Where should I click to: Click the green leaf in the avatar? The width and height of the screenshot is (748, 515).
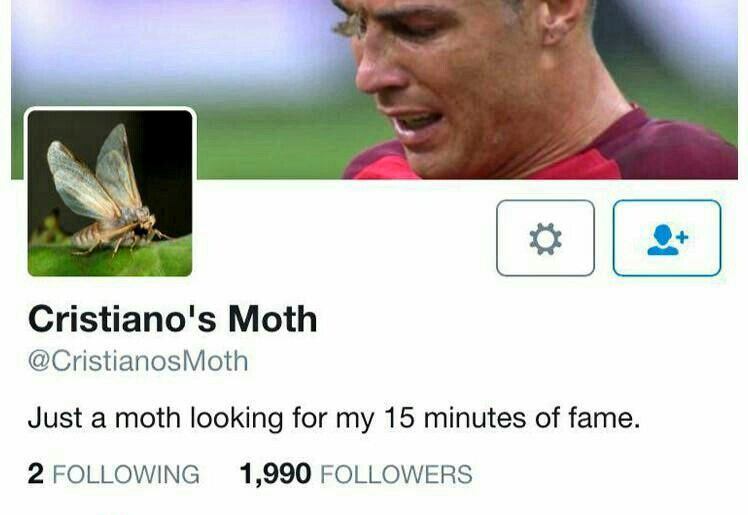pyautogui.click(x=110, y=260)
